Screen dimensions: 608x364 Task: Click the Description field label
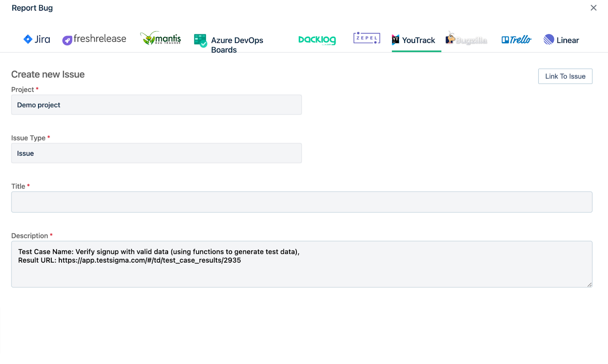coord(30,236)
